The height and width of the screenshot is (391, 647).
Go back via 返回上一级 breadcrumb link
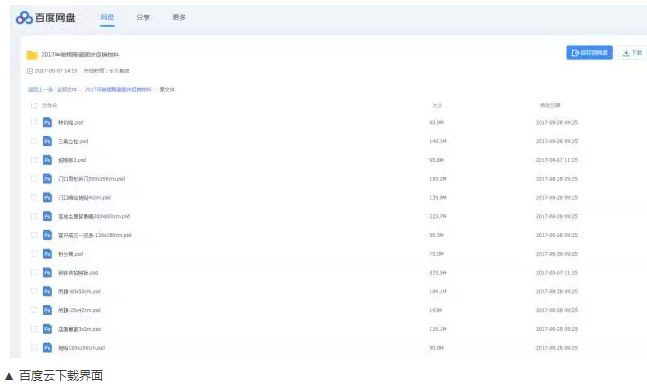point(40,90)
